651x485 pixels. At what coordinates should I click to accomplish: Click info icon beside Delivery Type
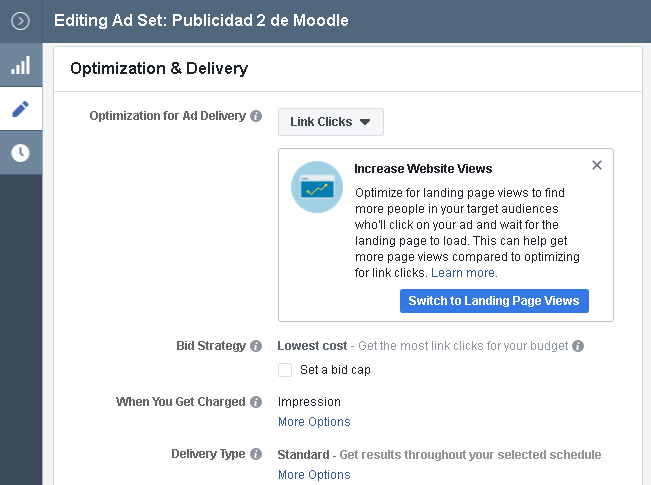pyautogui.click(x=256, y=454)
